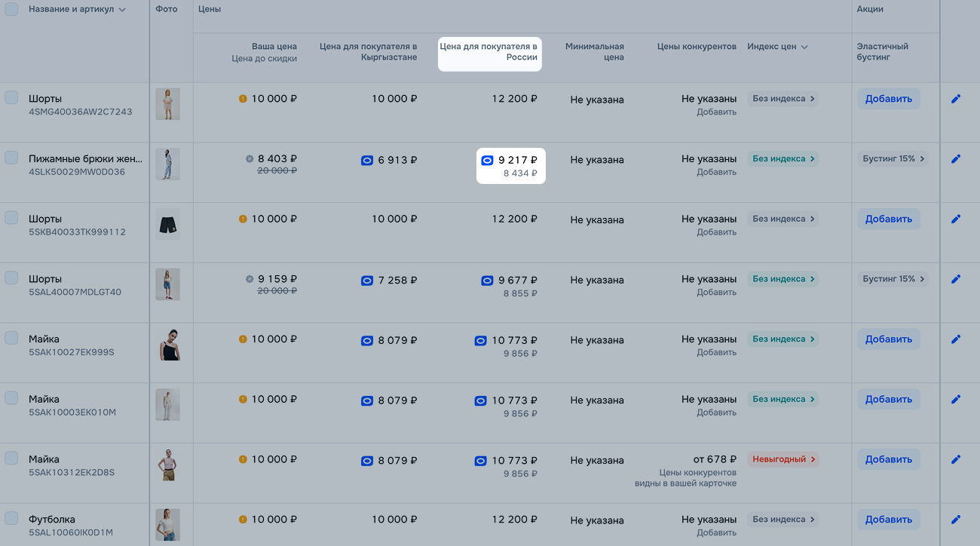Click the blue Ozon card icon beside 6 913 ₽
Screen dimensions: 980x546
point(367,160)
